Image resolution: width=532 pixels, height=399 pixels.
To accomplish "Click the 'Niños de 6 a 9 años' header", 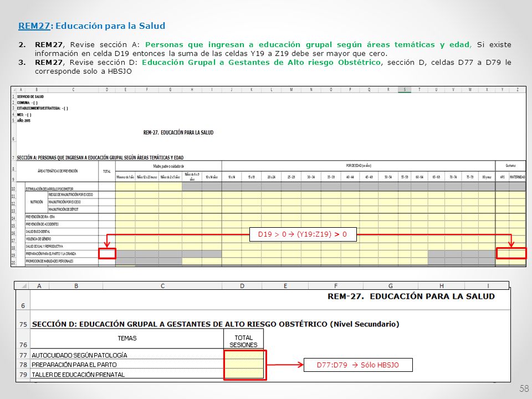I will [x=192, y=177].
